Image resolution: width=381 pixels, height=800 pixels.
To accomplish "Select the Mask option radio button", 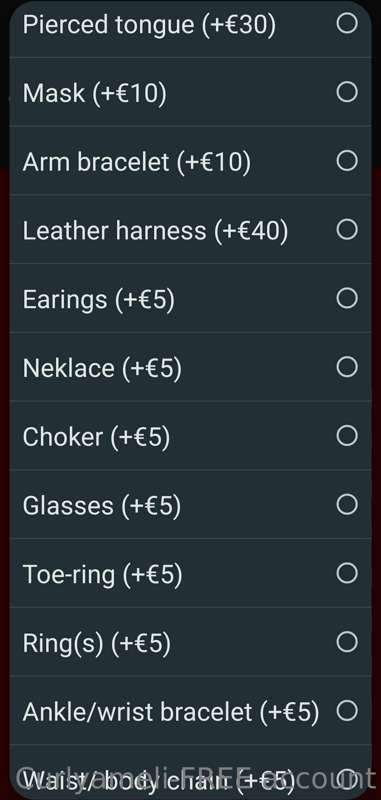I will click(347, 92).
